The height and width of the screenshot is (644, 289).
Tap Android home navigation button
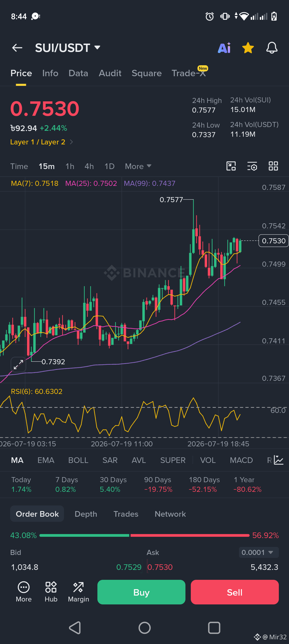[x=144, y=628]
